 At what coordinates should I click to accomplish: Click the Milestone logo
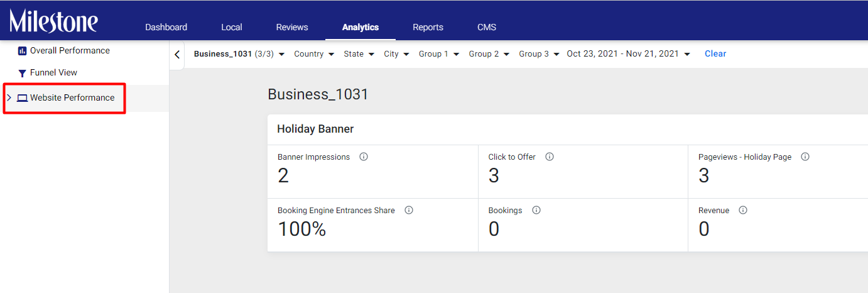[53, 21]
